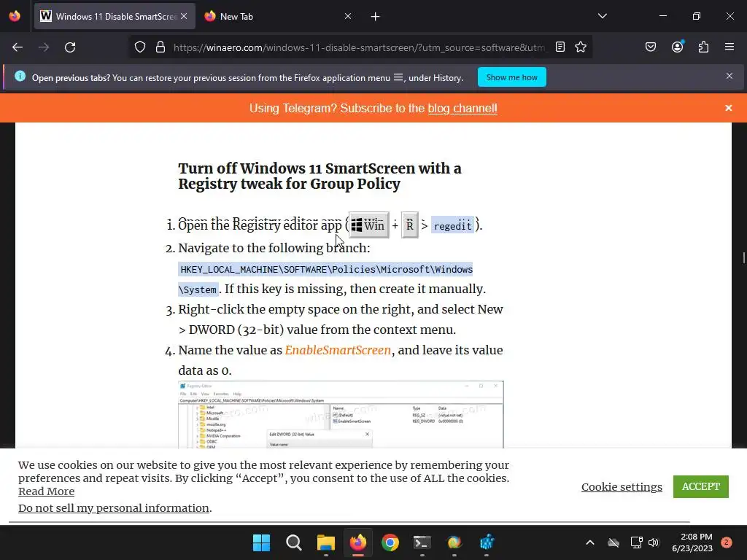This screenshot has width=747, height=560.
Task: Open Windows taskbar search
Action: [x=293, y=542]
